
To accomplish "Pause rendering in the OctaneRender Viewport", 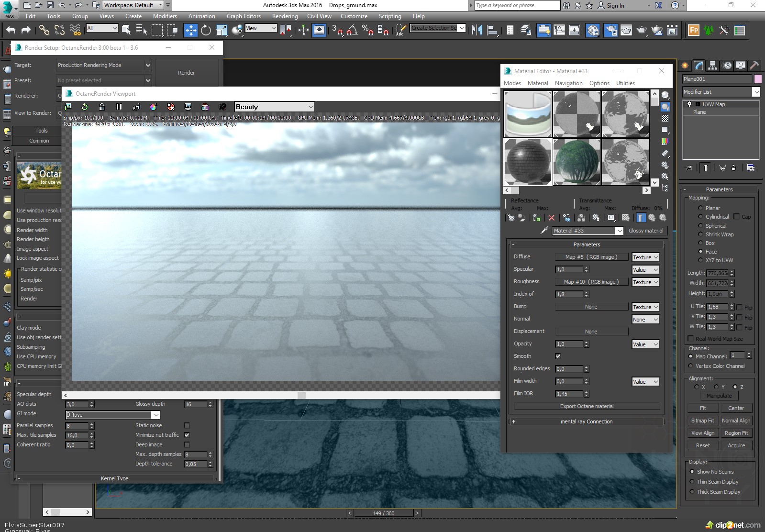I will (119, 107).
